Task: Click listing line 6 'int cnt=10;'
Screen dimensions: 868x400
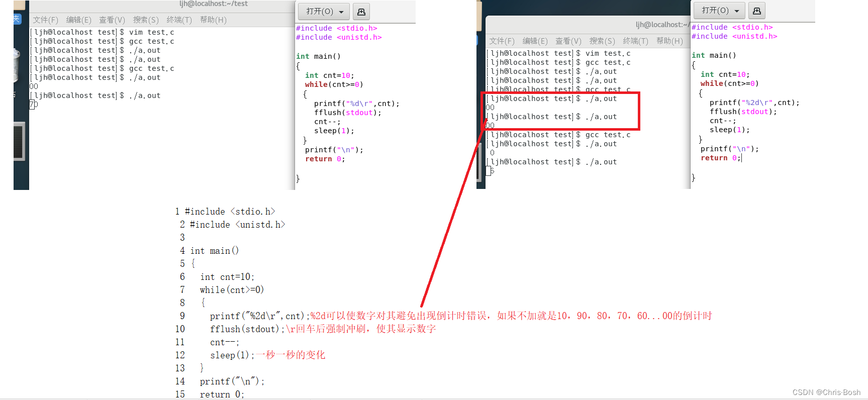Action: [x=227, y=277]
